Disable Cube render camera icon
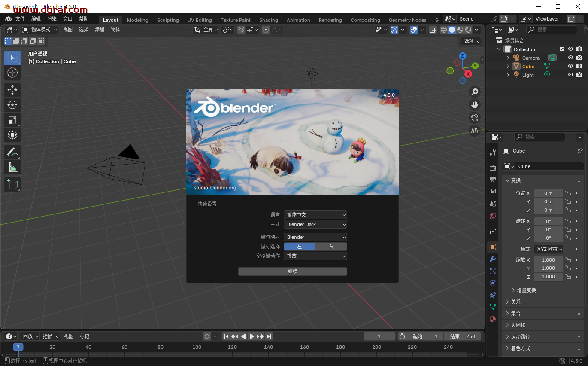This screenshot has width=588, height=366. (x=579, y=67)
